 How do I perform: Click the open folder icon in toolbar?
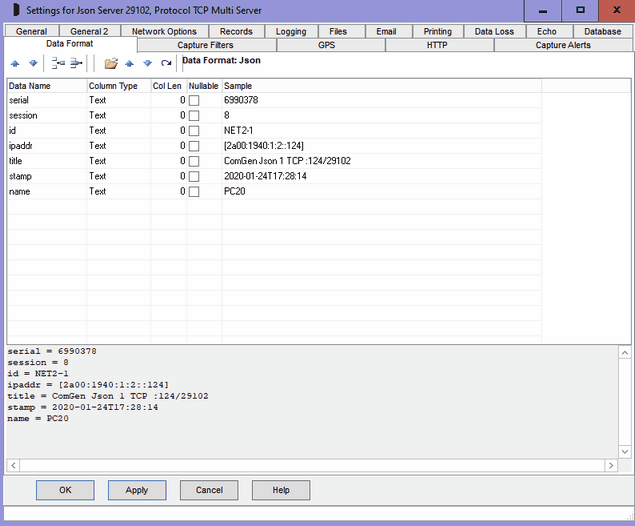[x=111, y=63]
